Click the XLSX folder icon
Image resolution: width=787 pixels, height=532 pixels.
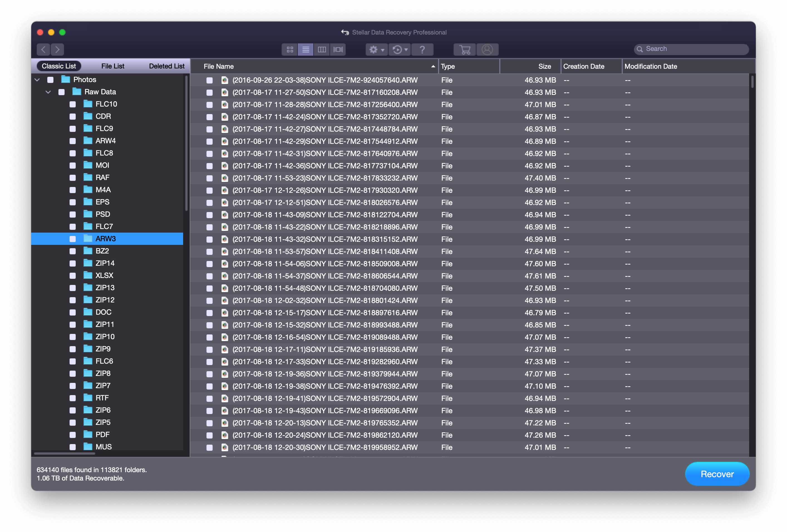pyautogui.click(x=88, y=275)
